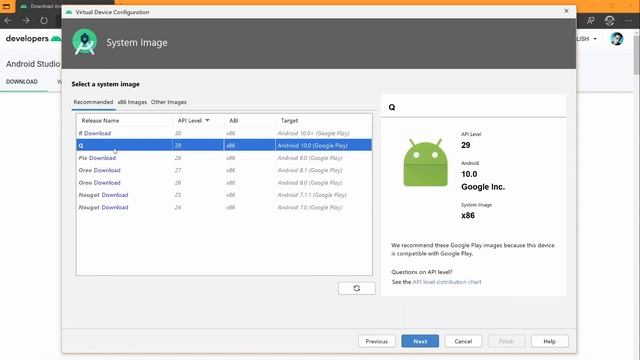Click the ABI column header
Screen dimensions: 640x360
tap(233, 120)
